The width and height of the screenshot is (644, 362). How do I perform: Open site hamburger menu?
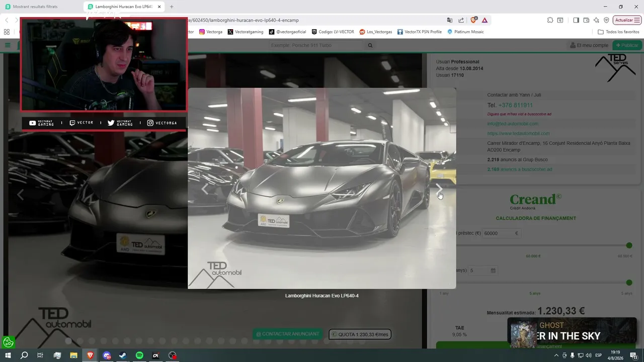8,45
